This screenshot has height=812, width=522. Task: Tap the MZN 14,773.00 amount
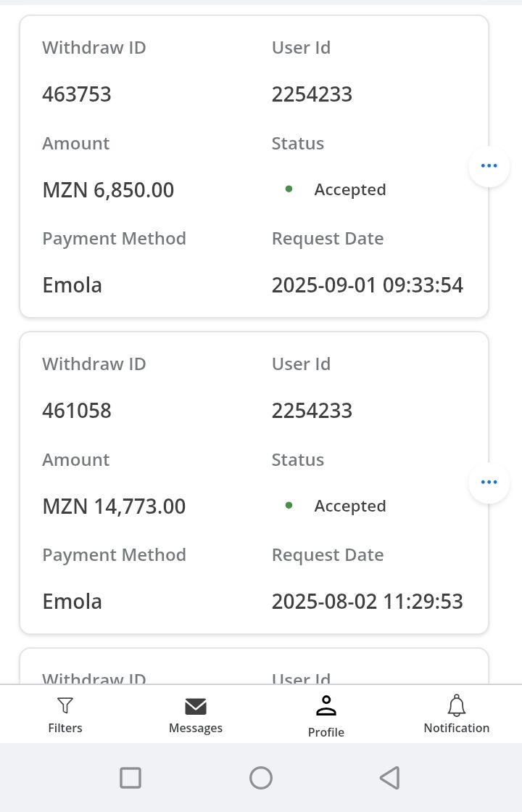point(115,507)
